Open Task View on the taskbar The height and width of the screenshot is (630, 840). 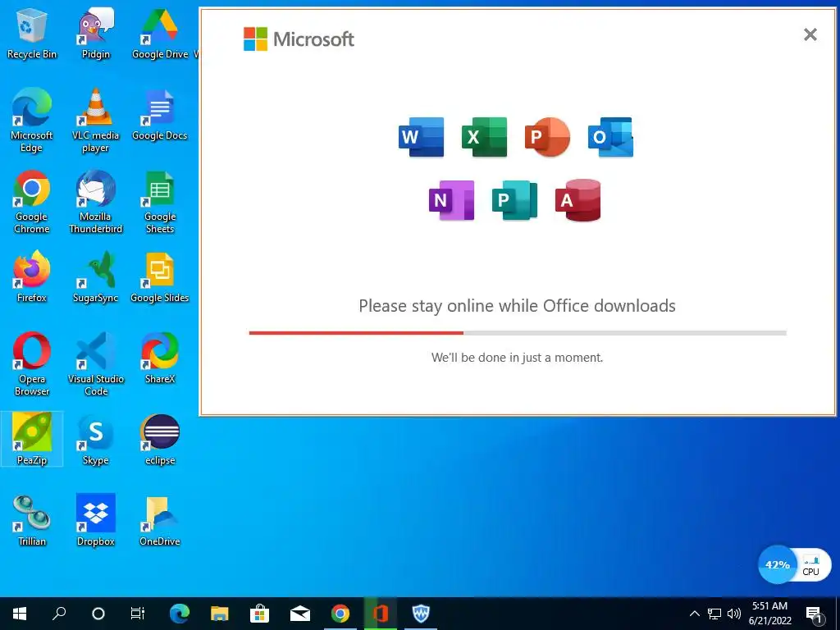tap(138, 614)
